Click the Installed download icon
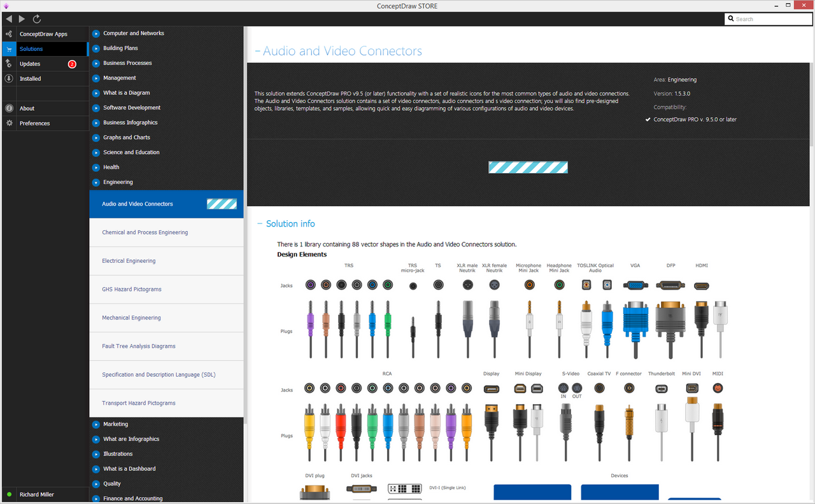Screen dimensions: 815x504 click(x=8, y=78)
